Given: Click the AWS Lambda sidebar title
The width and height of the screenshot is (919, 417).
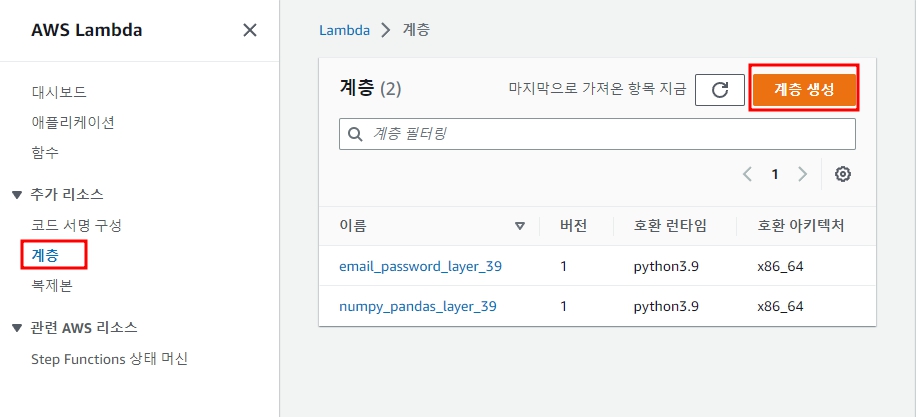Looking at the screenshot, I should [87, 30].
